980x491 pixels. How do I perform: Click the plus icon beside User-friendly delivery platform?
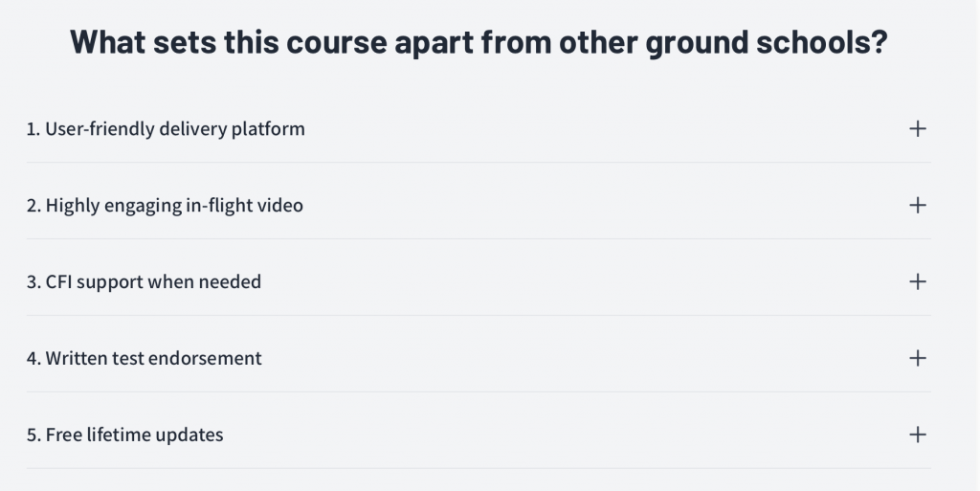click(917, 128)
